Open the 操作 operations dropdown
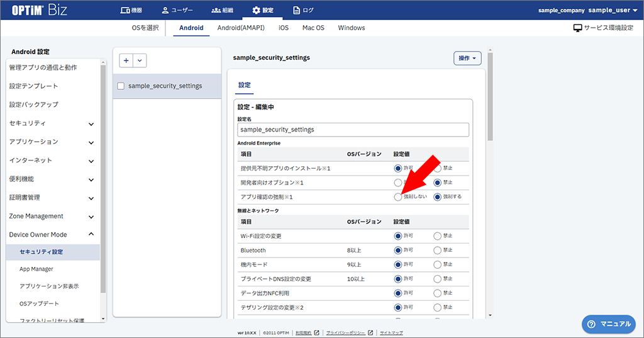The image size is (644, 338). (x=467, y=58)
